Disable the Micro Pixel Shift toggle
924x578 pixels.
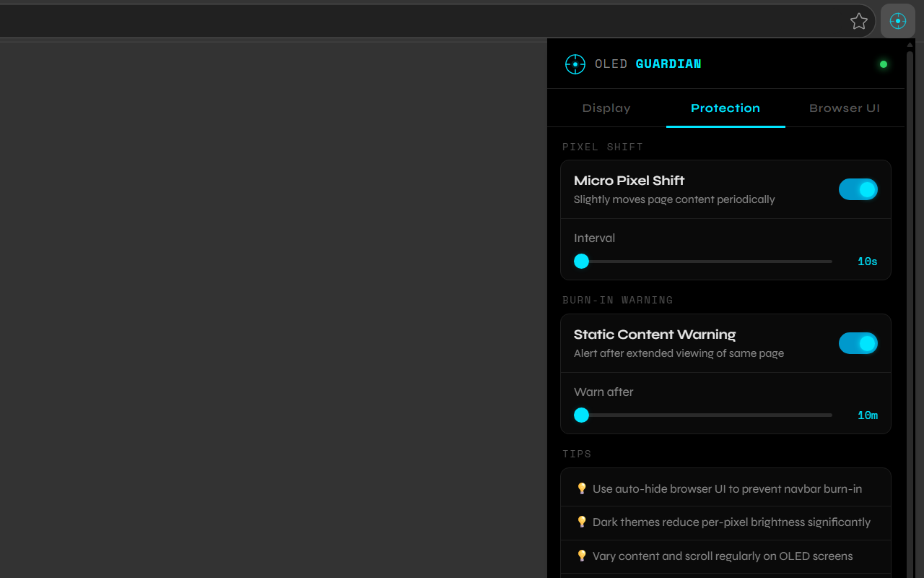(858, 189)
